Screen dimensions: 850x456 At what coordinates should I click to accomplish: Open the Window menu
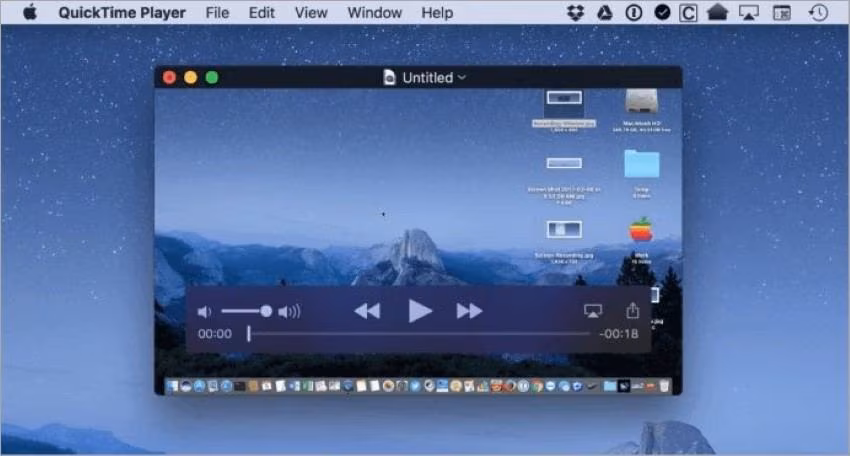pos(375,12)
